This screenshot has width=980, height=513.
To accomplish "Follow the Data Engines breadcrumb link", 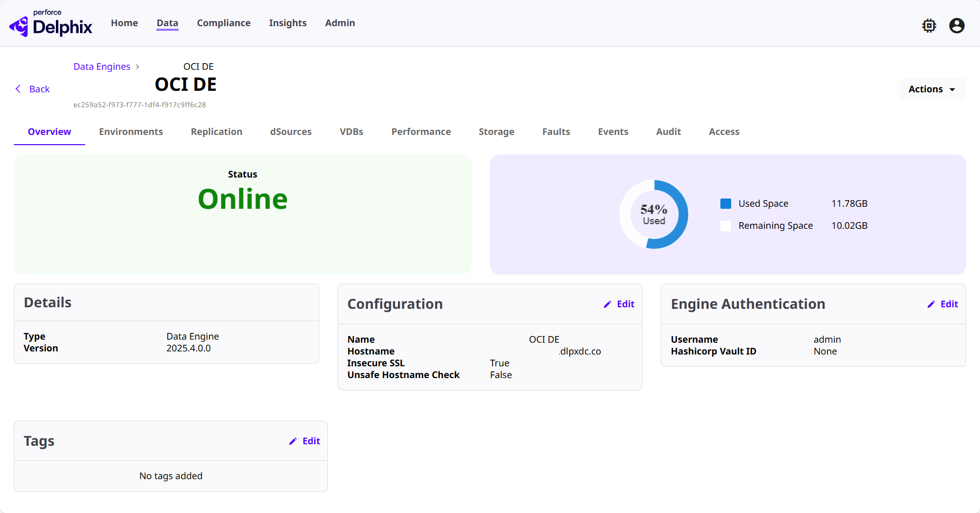I will [x=102, y=67].
